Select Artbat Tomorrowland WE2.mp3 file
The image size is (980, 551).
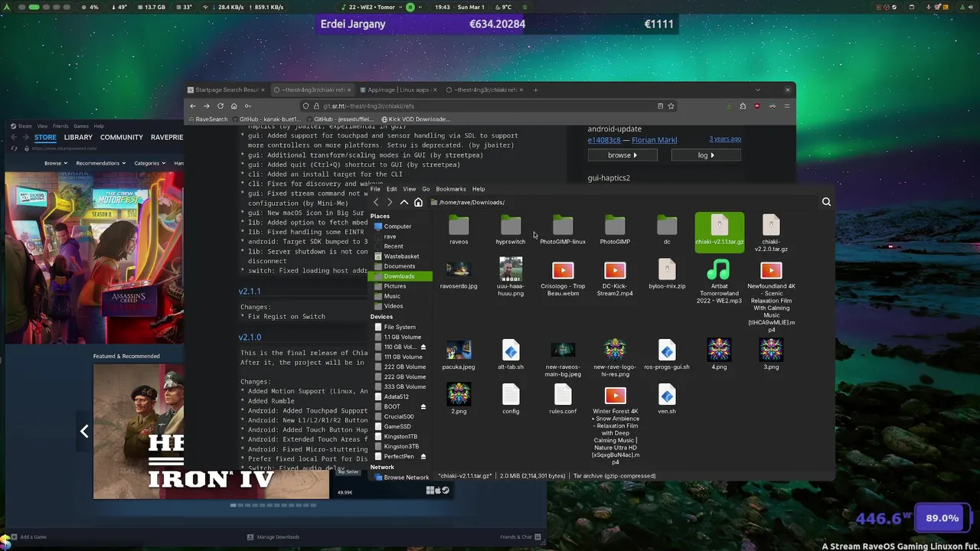[719, 282]
